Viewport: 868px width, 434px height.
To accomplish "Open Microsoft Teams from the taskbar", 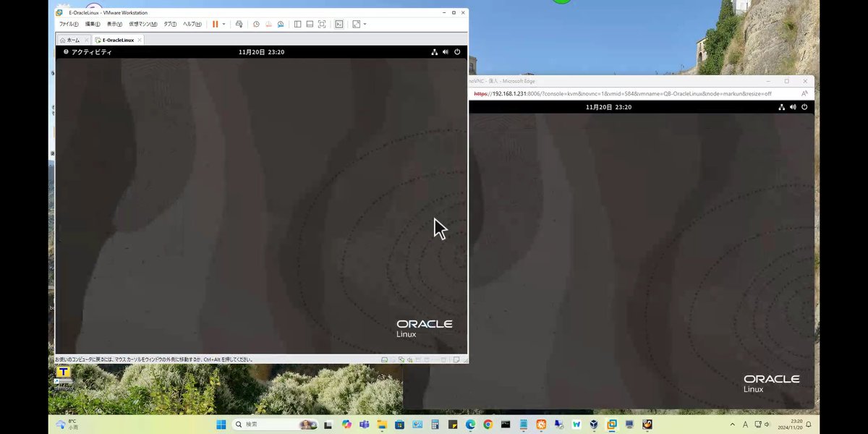I will tap(364, 425).
